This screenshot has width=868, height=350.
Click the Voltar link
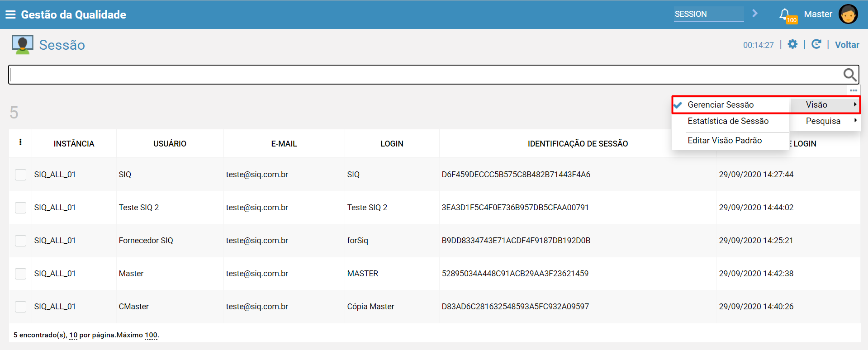pos(847,45)
